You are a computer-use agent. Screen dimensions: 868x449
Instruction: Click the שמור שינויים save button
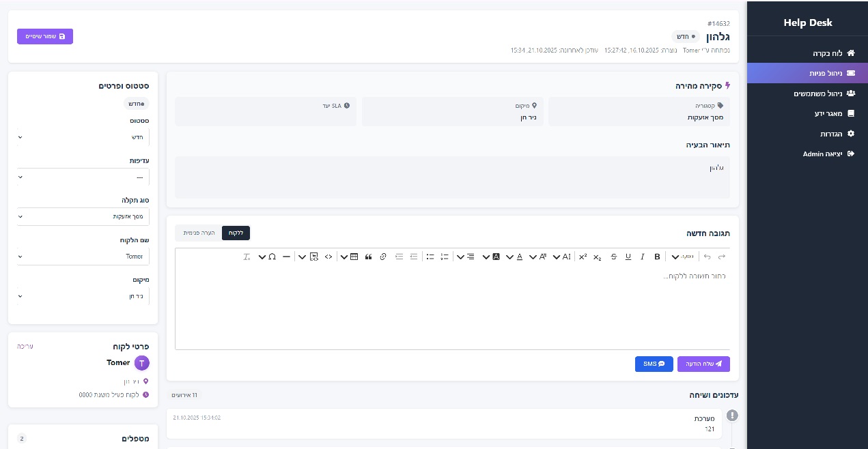(x=45, y=36)
